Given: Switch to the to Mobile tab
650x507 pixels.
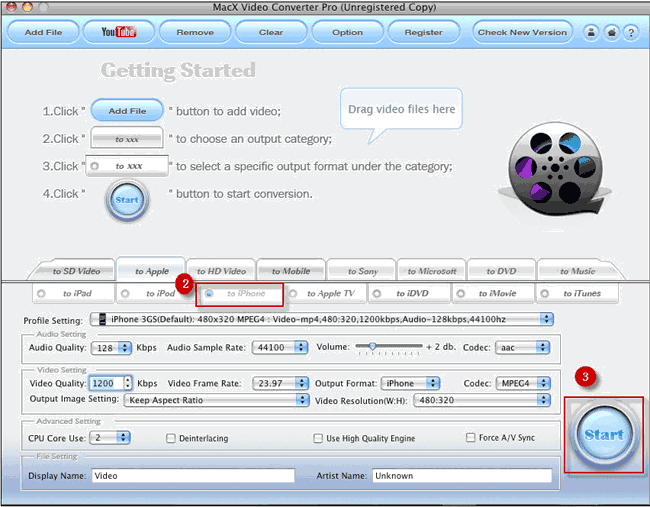Looking at the screenshot, I should (x=291, y=271).
